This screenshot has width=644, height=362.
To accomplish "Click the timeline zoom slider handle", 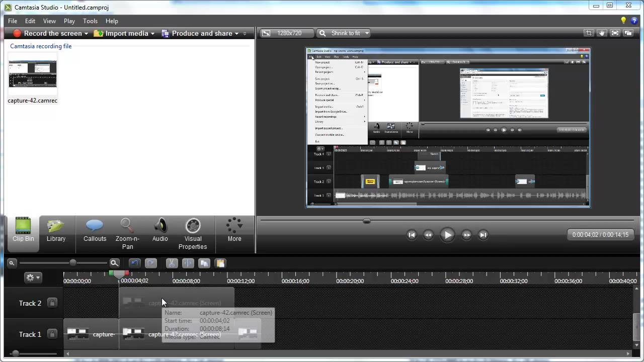I will (x=73, y=263).
